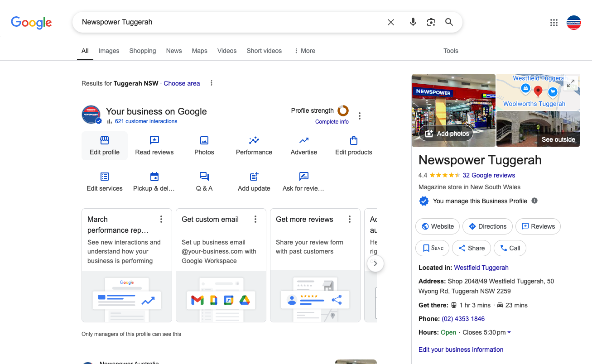Viewport: 592px width, 364px height.
Task: Clear the search box text
Action: coord(391,22)
